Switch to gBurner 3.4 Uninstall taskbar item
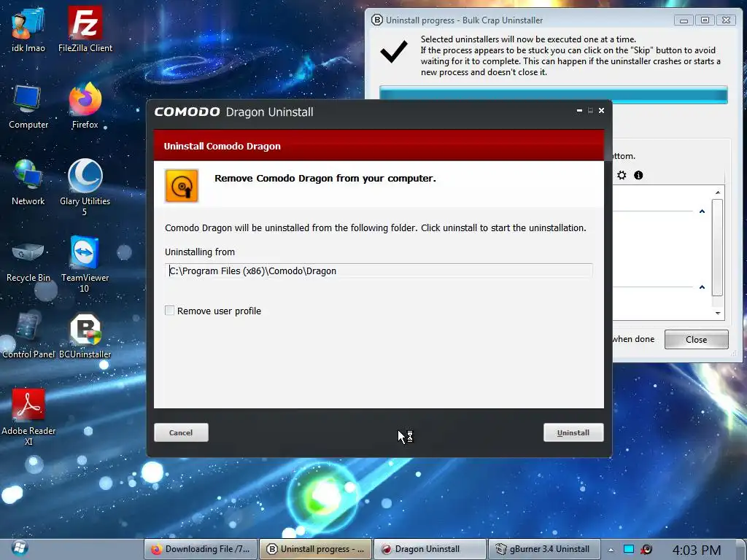747x560 pixels. (x=544, y=549)
